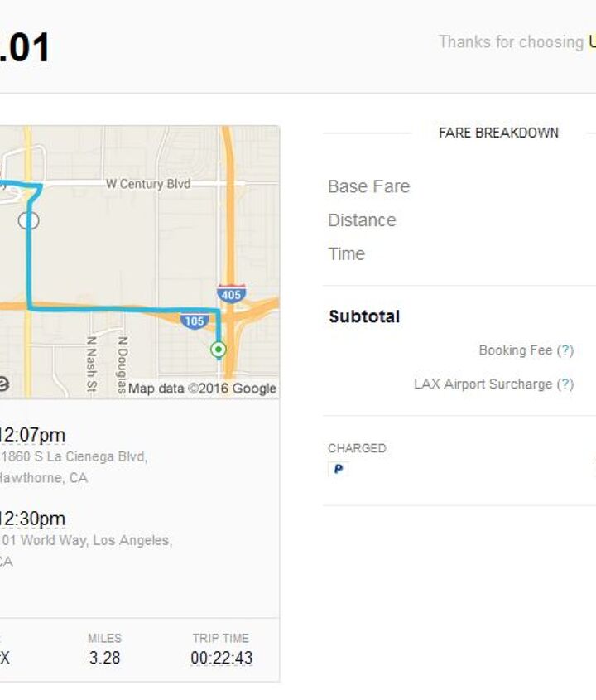Click the blue route line on the map
The width and height of the screenshot is (596, 700).
pos(124,309)
